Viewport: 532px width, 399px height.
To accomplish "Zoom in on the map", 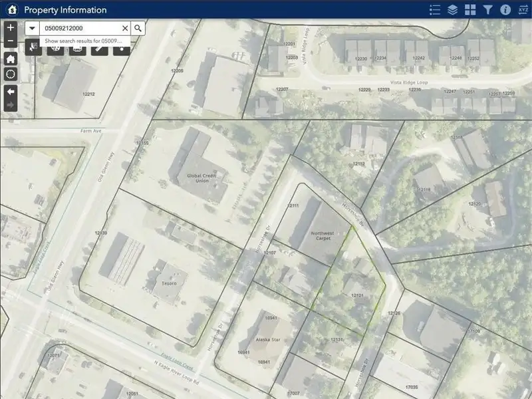I will coord(10,28).
